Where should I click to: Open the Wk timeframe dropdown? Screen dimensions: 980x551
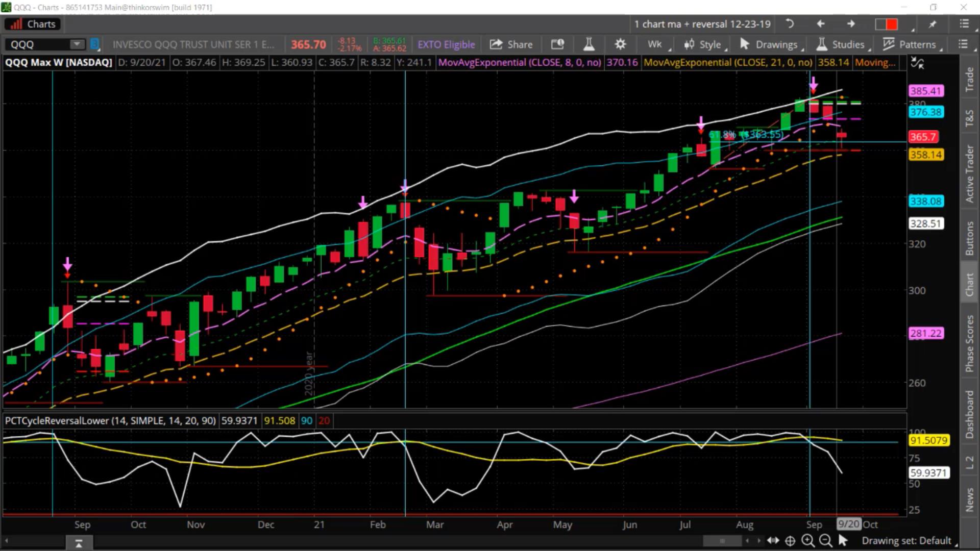tap(657, 44)
